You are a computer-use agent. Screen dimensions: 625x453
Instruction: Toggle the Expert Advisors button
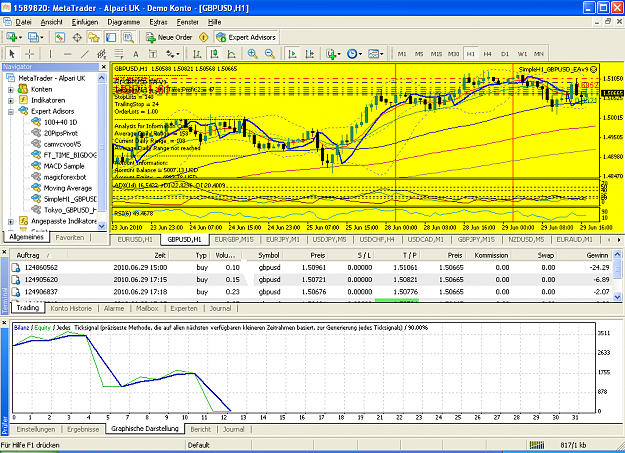pos(246,37)
